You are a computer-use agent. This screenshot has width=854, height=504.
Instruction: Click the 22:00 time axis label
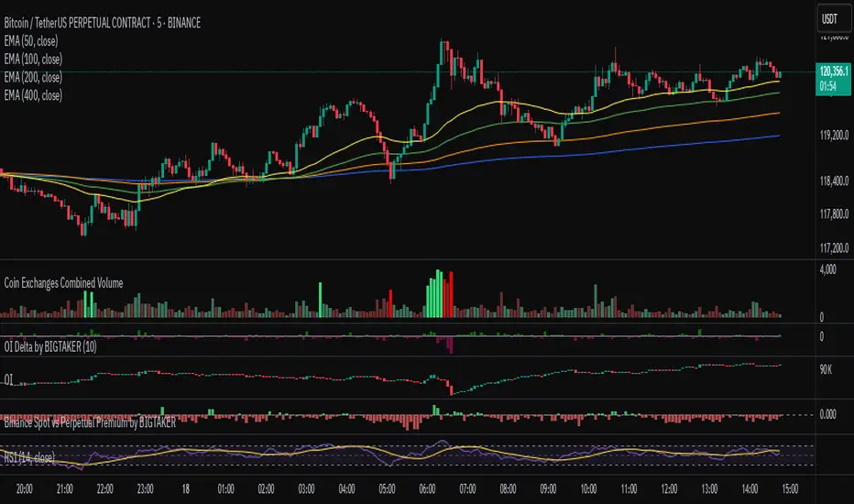click(x=105, y=488)
